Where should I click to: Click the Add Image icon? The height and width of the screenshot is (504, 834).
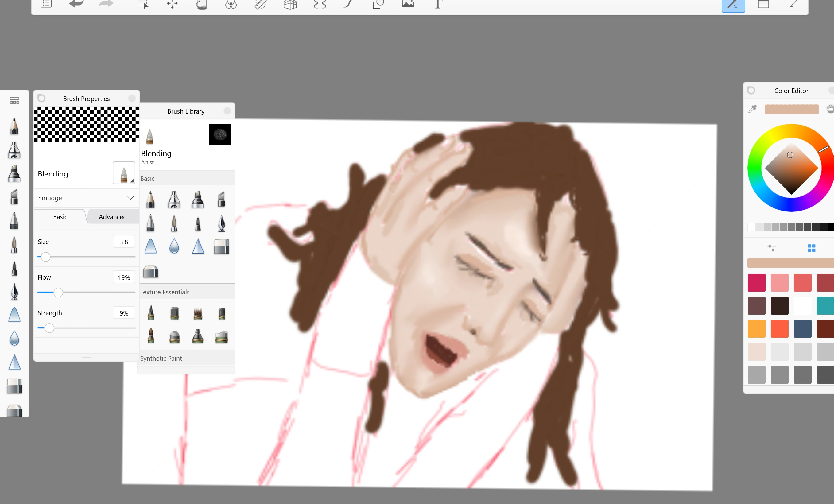coord(408,4)
